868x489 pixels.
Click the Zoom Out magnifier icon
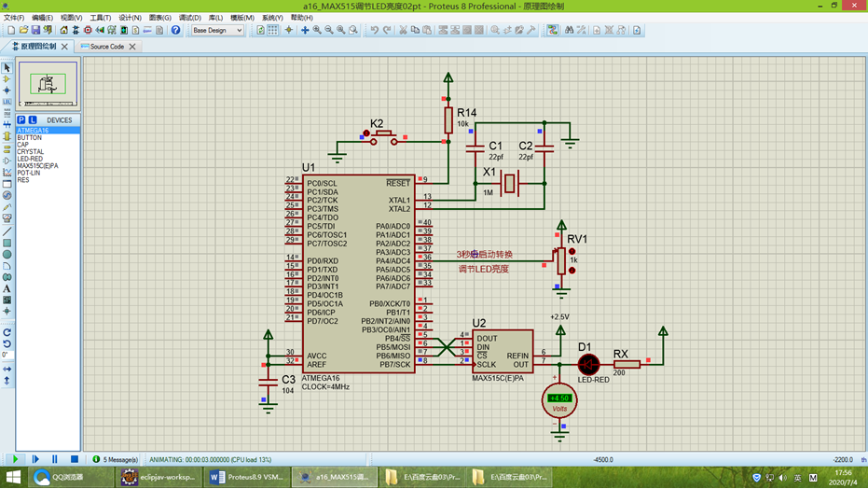329,31
